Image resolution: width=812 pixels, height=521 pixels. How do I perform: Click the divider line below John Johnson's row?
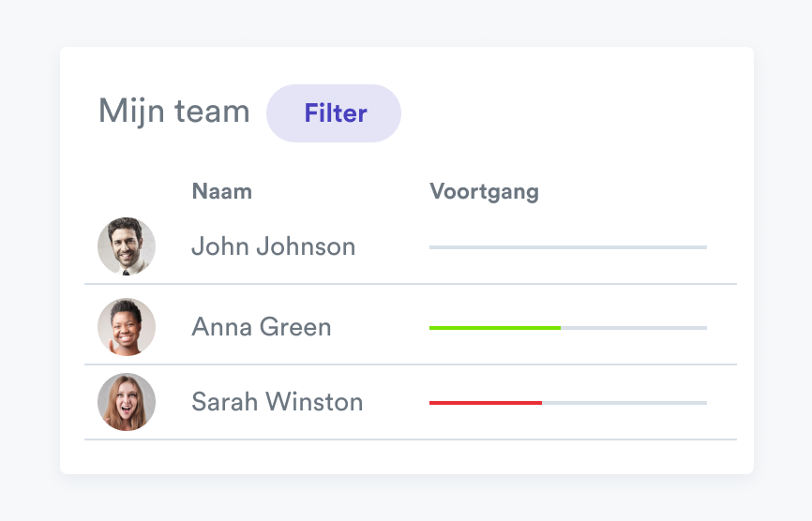[x=410, y=284]
